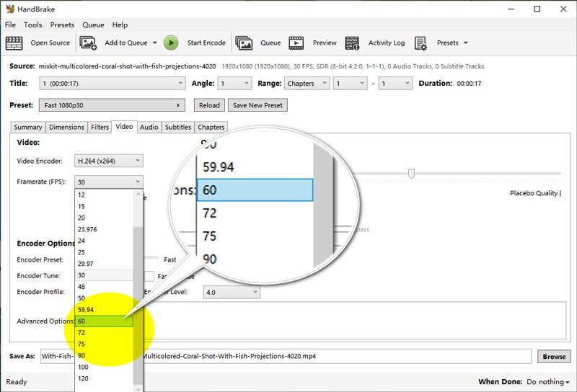The height and width of the screenshot is (392, 577).
Task: Open the Fast 1080p30 preset selector
Action: point(112,105)
